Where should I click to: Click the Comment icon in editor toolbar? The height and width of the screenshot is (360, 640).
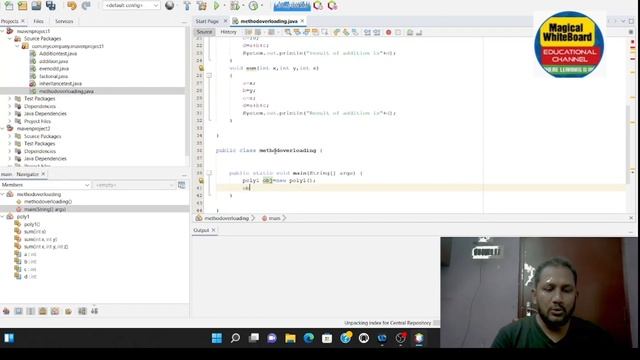(x=410, y=32)
